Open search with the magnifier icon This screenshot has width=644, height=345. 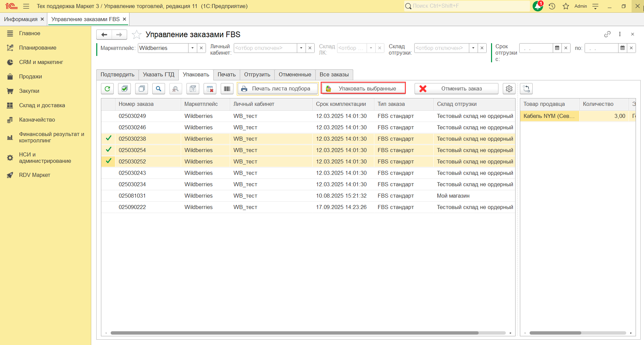(159, 89)
